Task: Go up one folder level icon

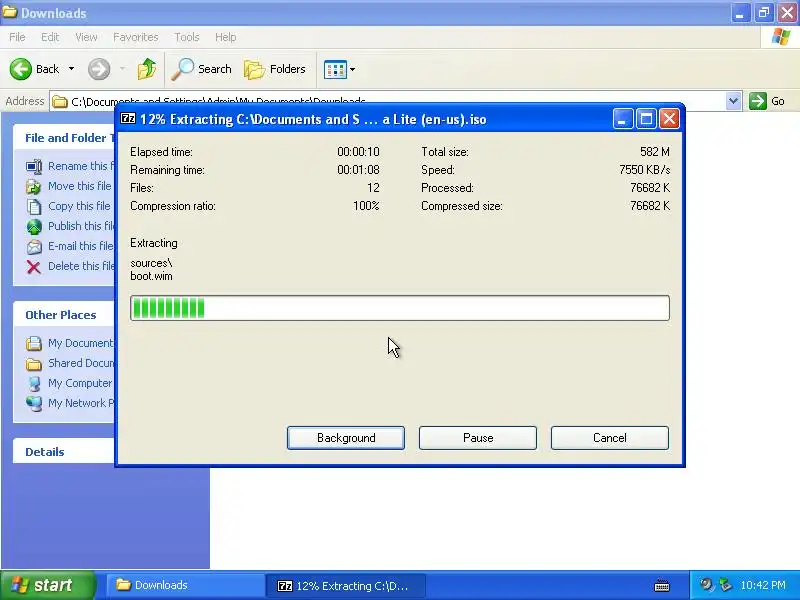Action: click(x=147, y=69)
